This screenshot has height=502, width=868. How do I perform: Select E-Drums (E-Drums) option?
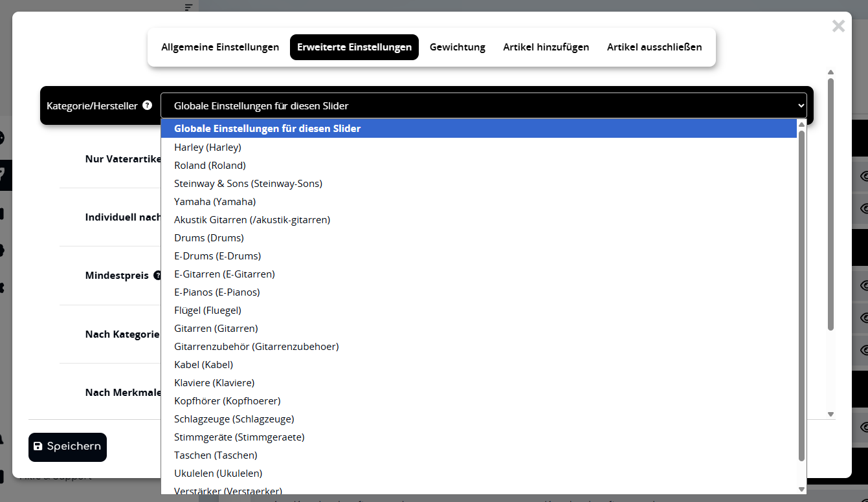[x=479, y=256]
